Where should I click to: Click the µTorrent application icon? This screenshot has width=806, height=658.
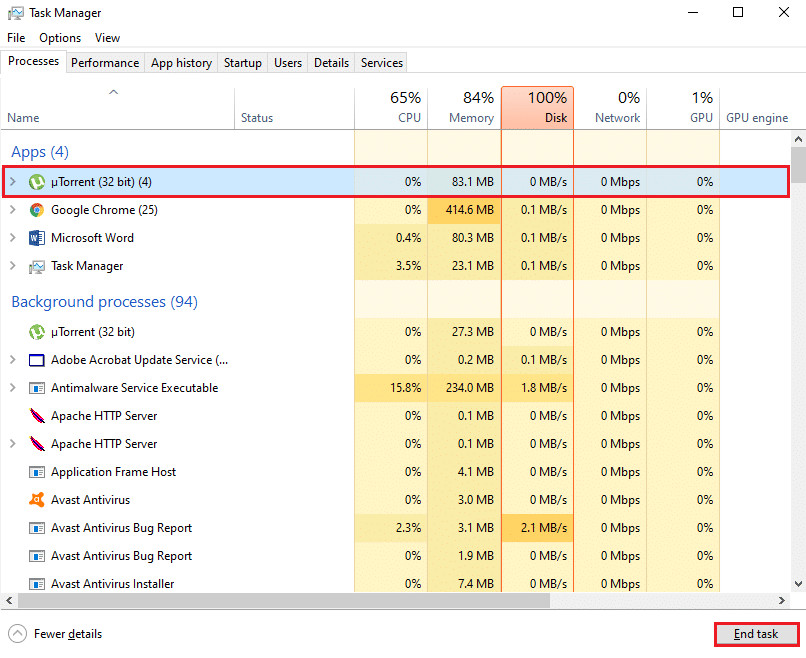pyautogui.click(x=37, y=182)
